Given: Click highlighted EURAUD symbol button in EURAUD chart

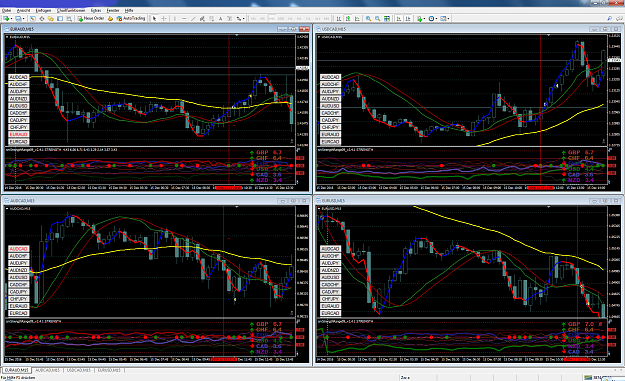Looking at the screenshot, I should pyautogui.click(x=18, y=134).
